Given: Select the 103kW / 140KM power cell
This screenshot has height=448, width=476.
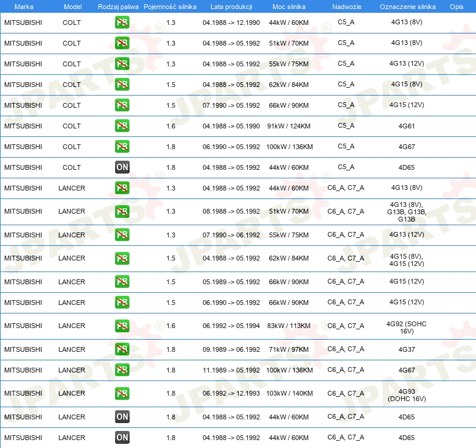Looking at the screenshot, I should coord(290,394).
